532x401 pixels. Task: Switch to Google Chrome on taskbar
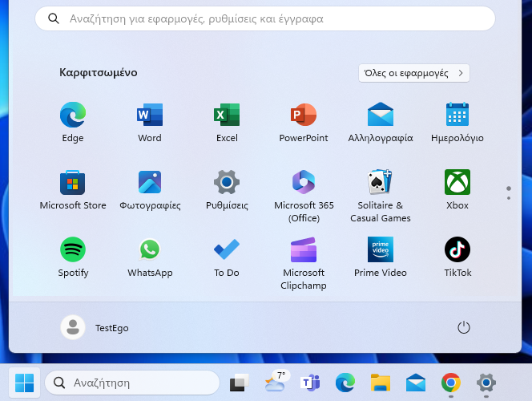[450, 383]
